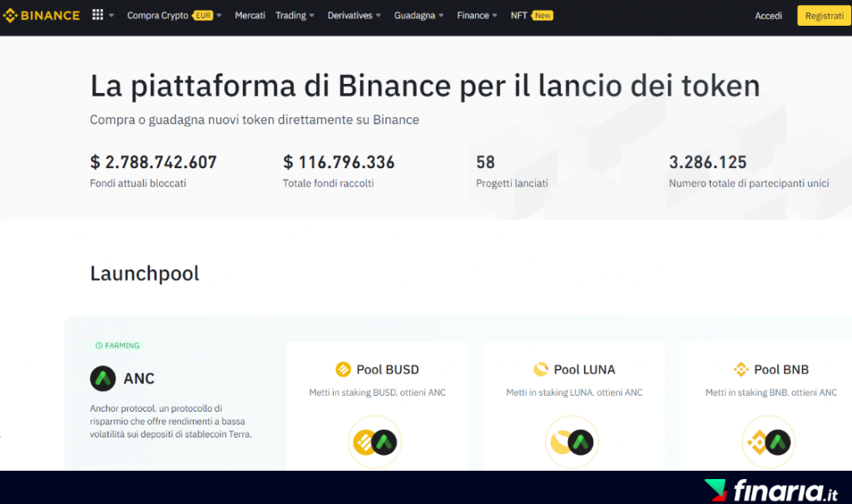The width and height of the screenshot is (852, 504).
Task: Click the Anchor protocol description text
Action: (x=171, y=421)
